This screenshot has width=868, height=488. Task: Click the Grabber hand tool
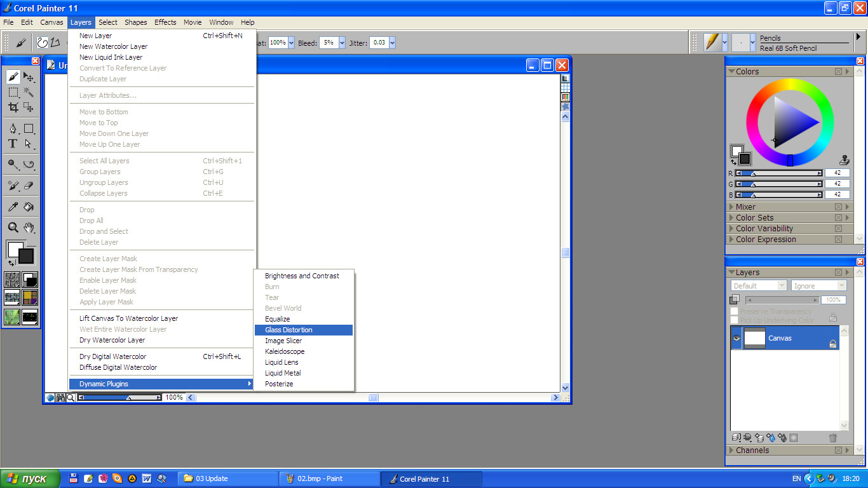(29, 227)
